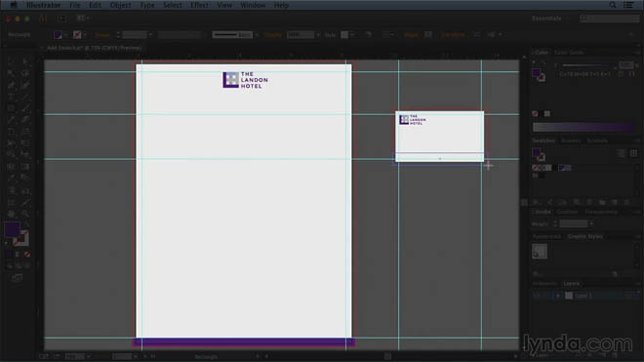Toggle visibility of Layer 1

click(x=536, y=296)
